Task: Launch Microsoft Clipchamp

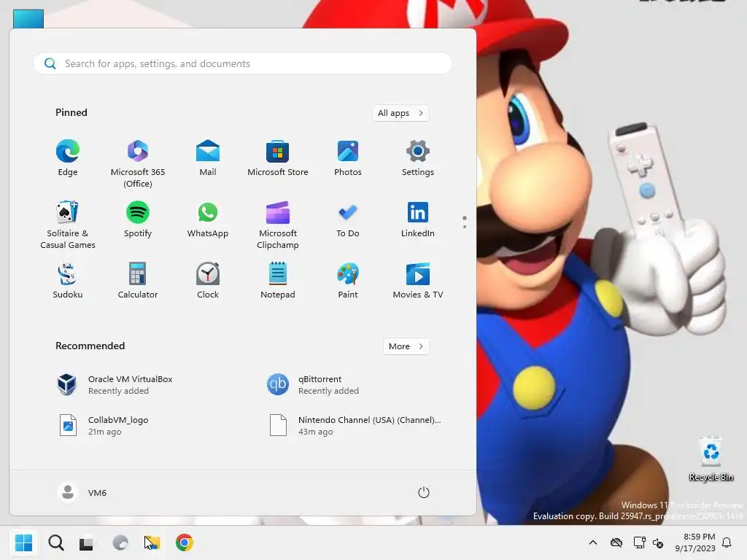Action: click(x=278, y=225)
